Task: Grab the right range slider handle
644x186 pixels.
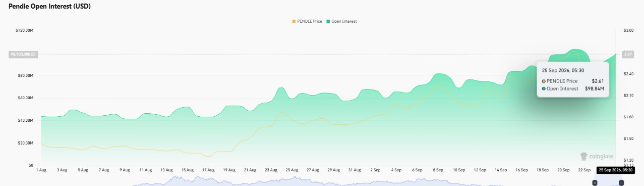Action: pyautogui.click(x=621, y=182)
